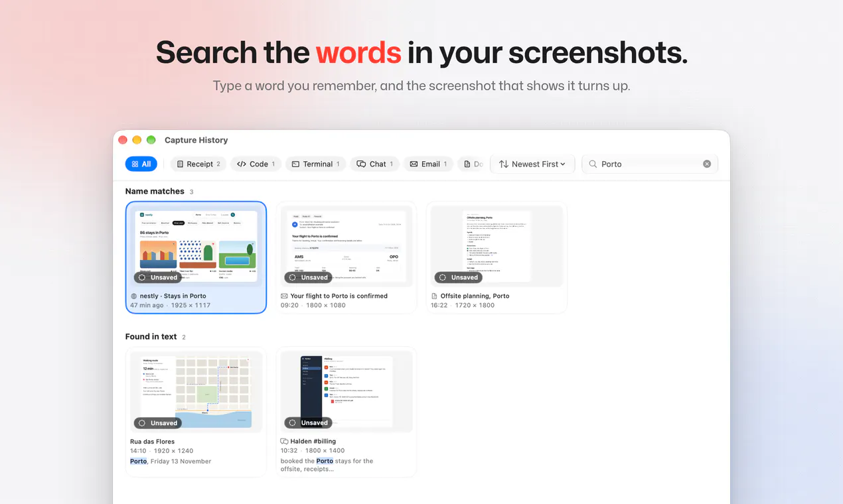Click the "1920 × 1240" dimensions text
The width and height of the screenshot is (843, 504).
pyautogui.click(x=173, y=451)
